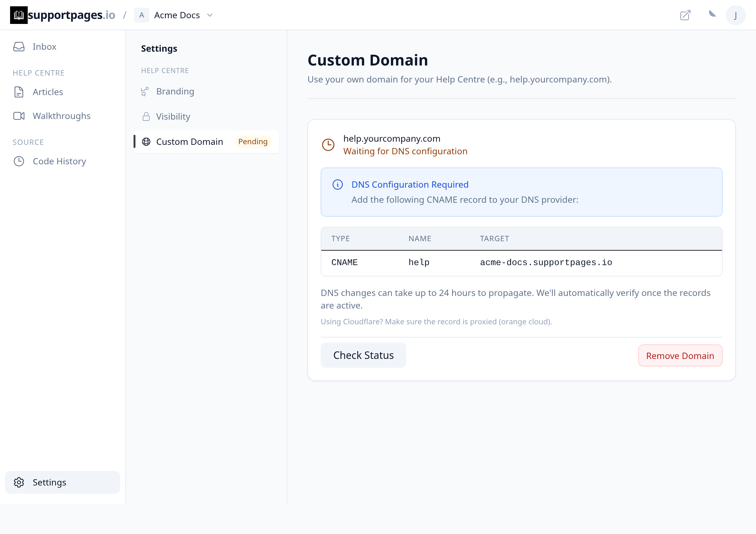
Task: Open the external link icon in header
Action: coord(685,15)
